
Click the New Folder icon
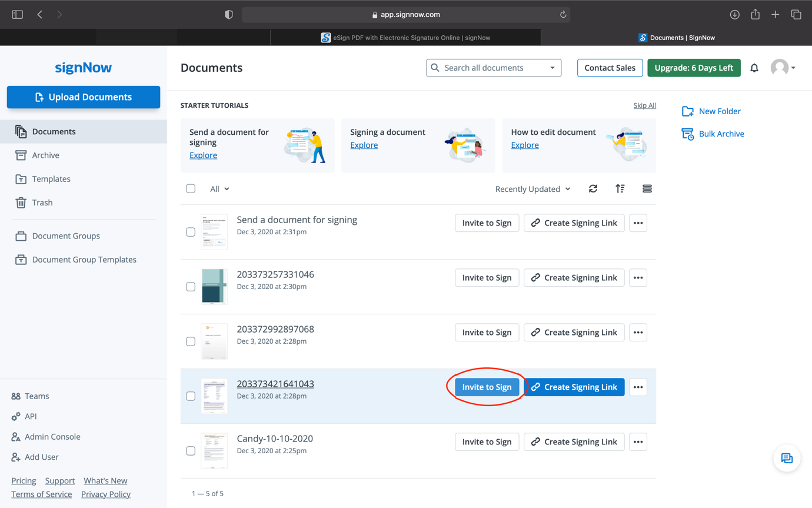click(688, 111)
